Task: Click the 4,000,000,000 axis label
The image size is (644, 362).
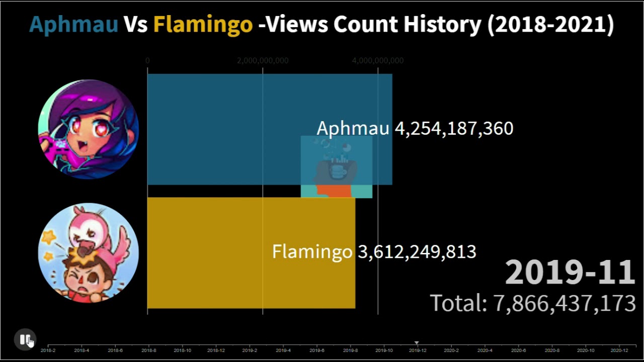Action: [378, 61]
